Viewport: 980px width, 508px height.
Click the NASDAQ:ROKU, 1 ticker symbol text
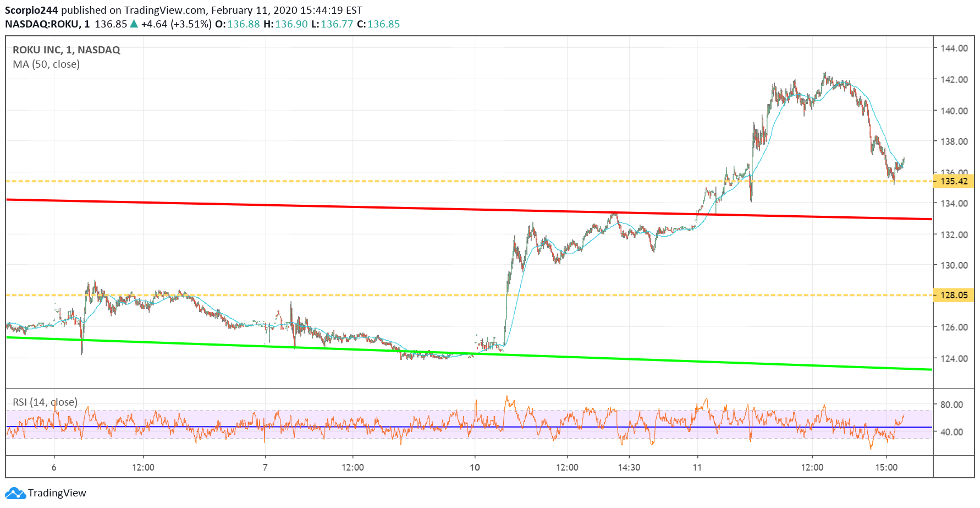pyautogui.click(x=47, y=24)
